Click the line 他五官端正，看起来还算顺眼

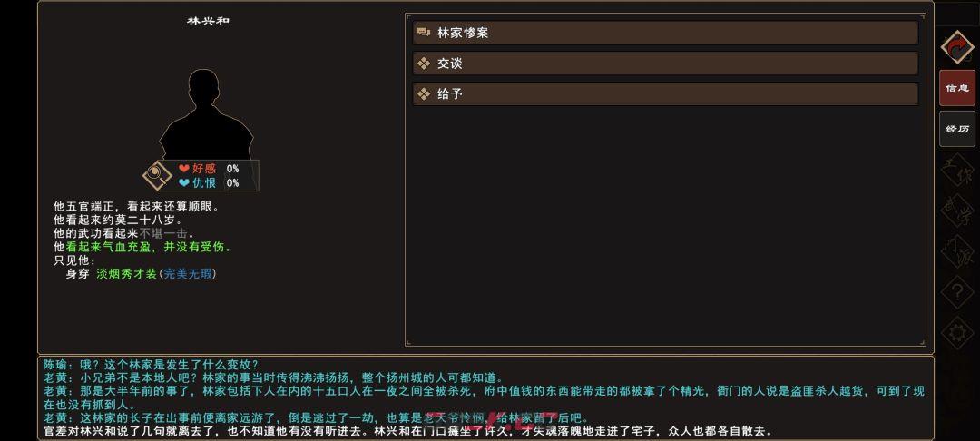[136, 206]
